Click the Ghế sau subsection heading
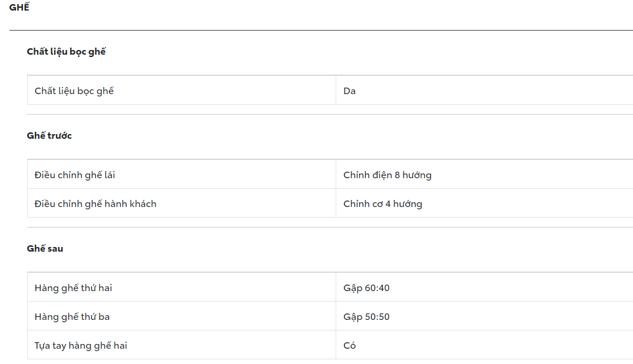Image resolution: width=633 pixels, height=364 pixels. pos(45,249)
